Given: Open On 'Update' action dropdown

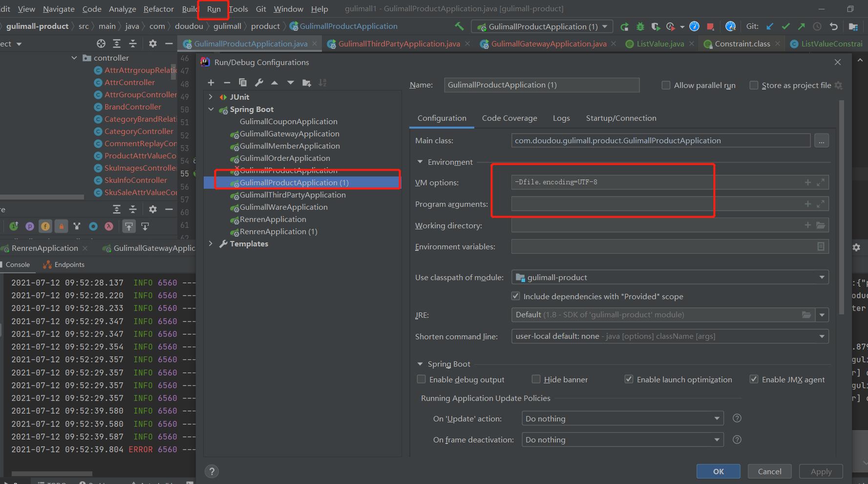Looking at the screenshot, I should (622, 418).
